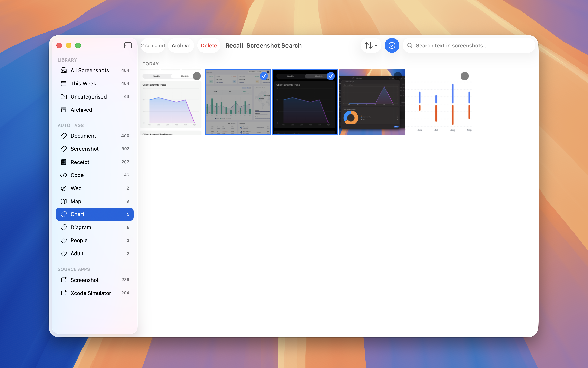Toggle the sidebar visibility icon
Screen dimensions: 588x368
point(128,46)
